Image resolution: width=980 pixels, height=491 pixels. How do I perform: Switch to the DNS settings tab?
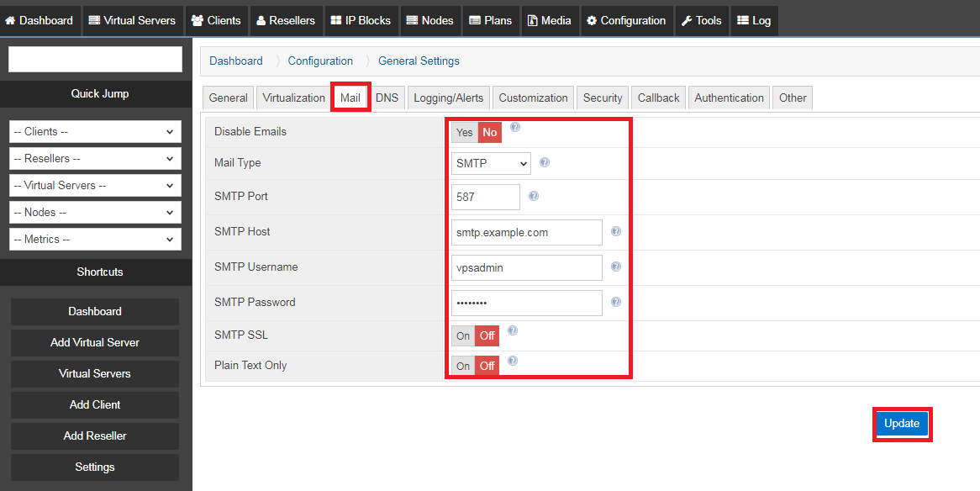pos(387,98)
